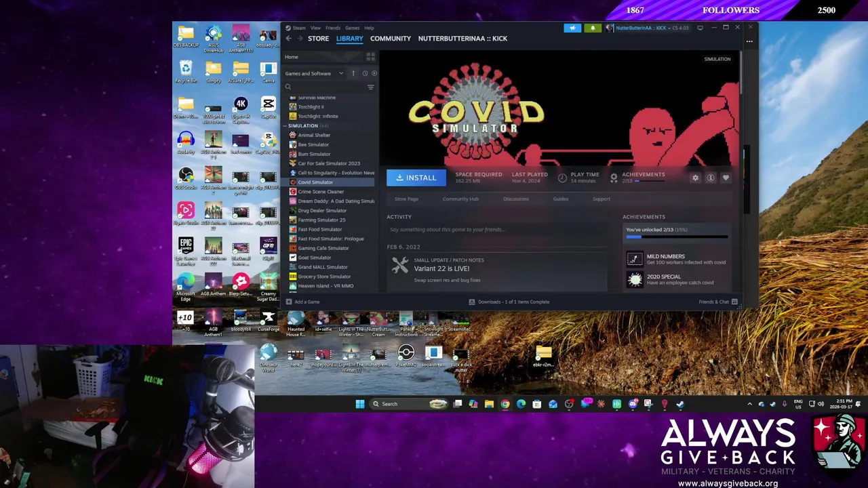Open NUTTERBUTTERINAA :: KICK profile tab
This screenshot has width=868, height=488.
point(462,39)
